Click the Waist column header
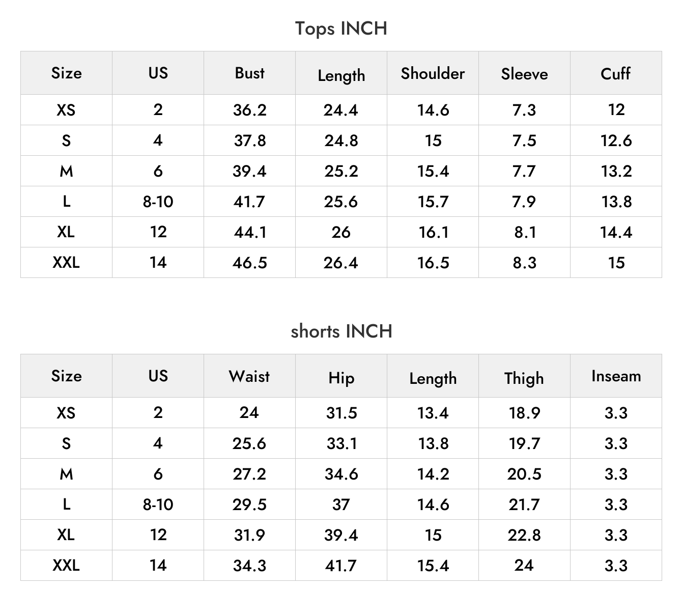Image resolution: width=682 pixels, height=616 pixels. click(249, 376)
